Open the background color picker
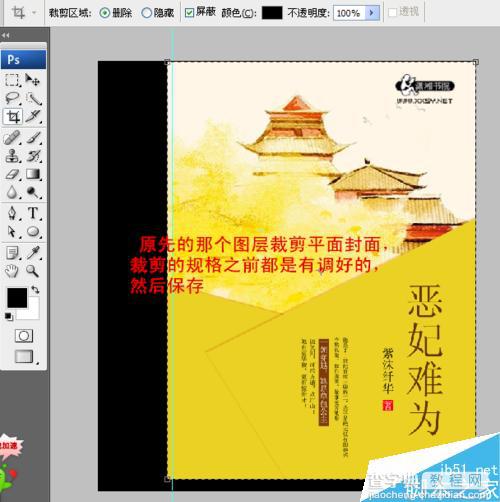Image resolution: width=500 pixels, height=502 pixels. pos(33,312)
